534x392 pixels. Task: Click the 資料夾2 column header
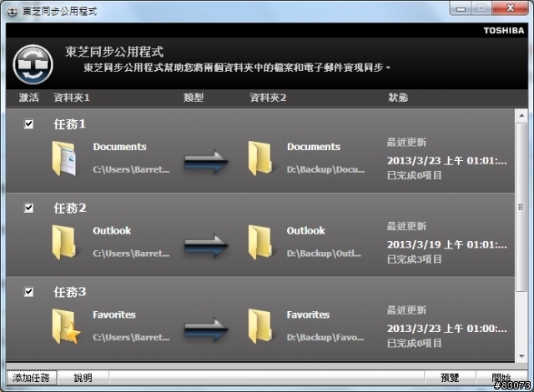tap(268, 98)
